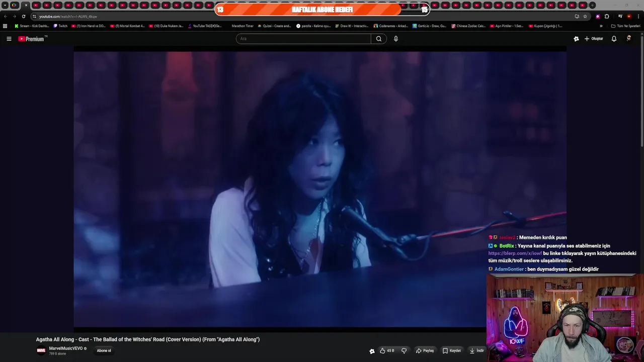Switch to the first pinned browser tab
Image resolution: width=644 pixels, height=362 pixels.
[15, 5]
